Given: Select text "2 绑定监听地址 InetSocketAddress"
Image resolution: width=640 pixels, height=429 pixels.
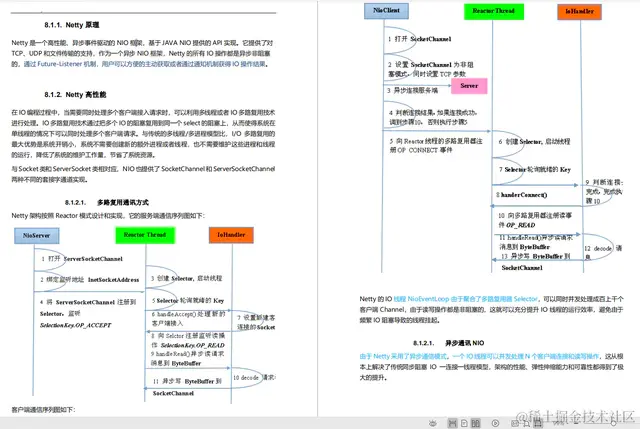Looking at the screenshot, I should pyautogui.click(x=89, y=280).
